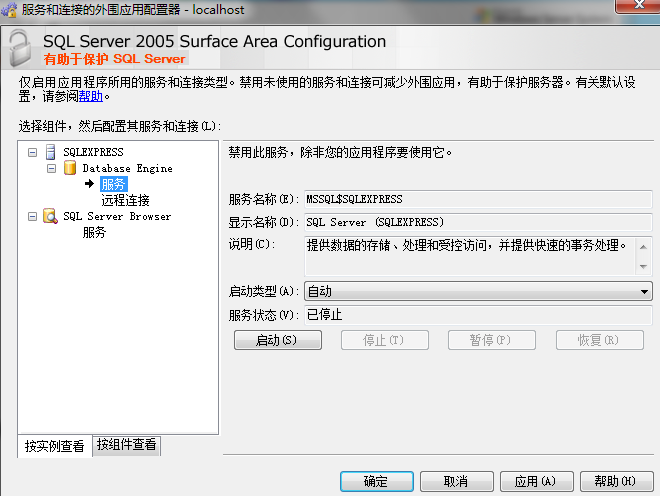The width and height of the screenshot is (660, 496).
Task: Select 服务 under Database Engine
Action: tap(114, 184)
